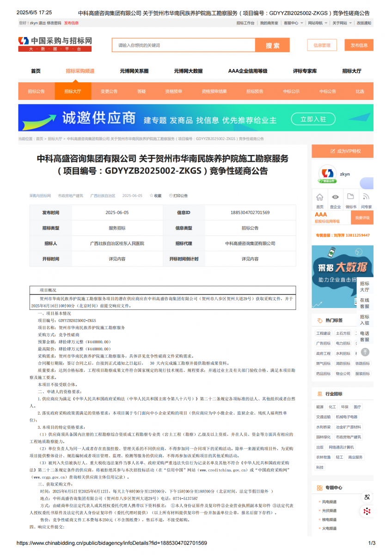Switch to the 变更公告 tab
Viewport: 392px width, 555px height.
[109, 92]
